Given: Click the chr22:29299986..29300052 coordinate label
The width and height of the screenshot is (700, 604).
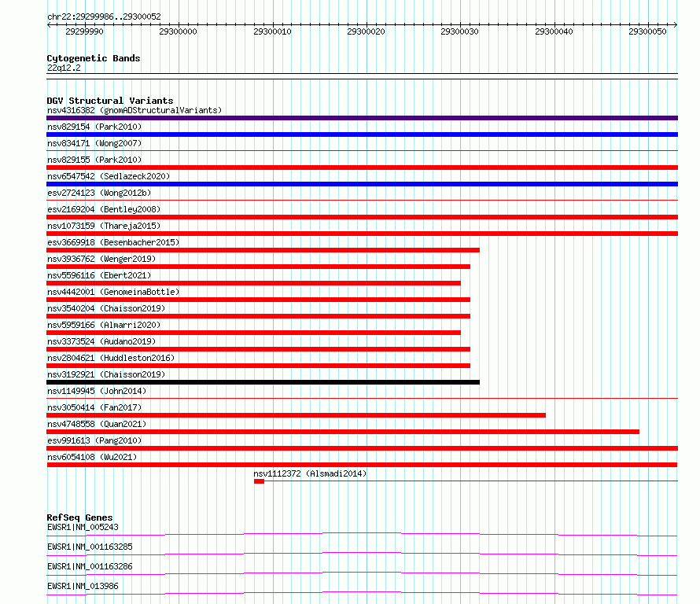Looking at the screenshot, I should point(104,17).
